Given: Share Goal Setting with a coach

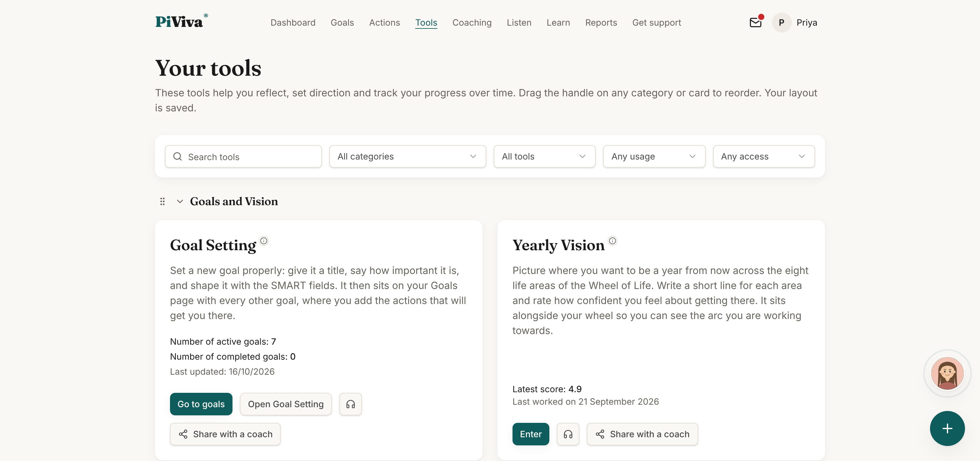Looking at the screenshot, I should [x=225, y=434].
